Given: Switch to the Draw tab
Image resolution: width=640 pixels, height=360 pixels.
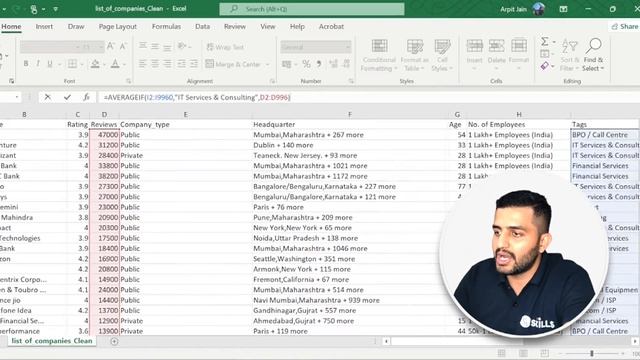Looking at the screenshot, I should coord(76,27).
